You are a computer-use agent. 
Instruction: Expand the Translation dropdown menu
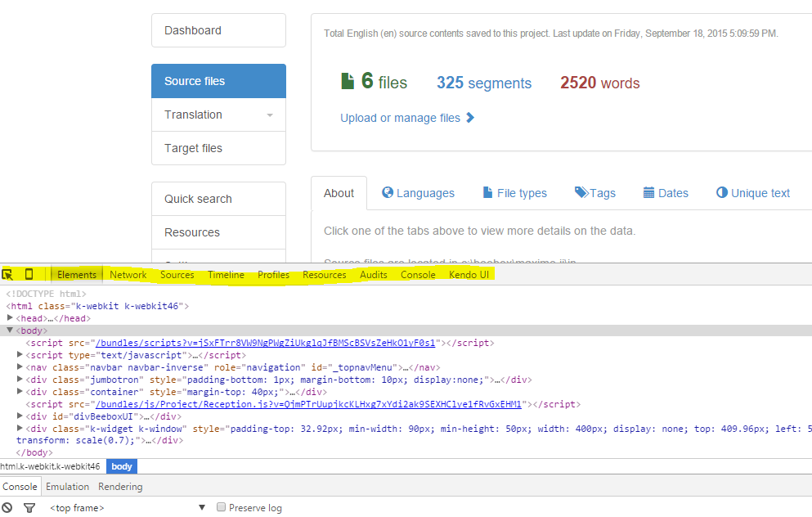(x=270, y=115)
